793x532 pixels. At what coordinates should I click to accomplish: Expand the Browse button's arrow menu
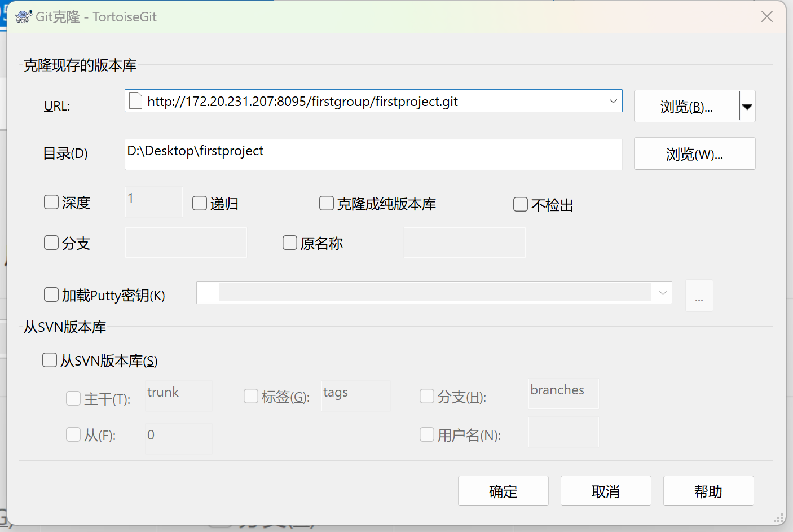[x=747, y=106]
